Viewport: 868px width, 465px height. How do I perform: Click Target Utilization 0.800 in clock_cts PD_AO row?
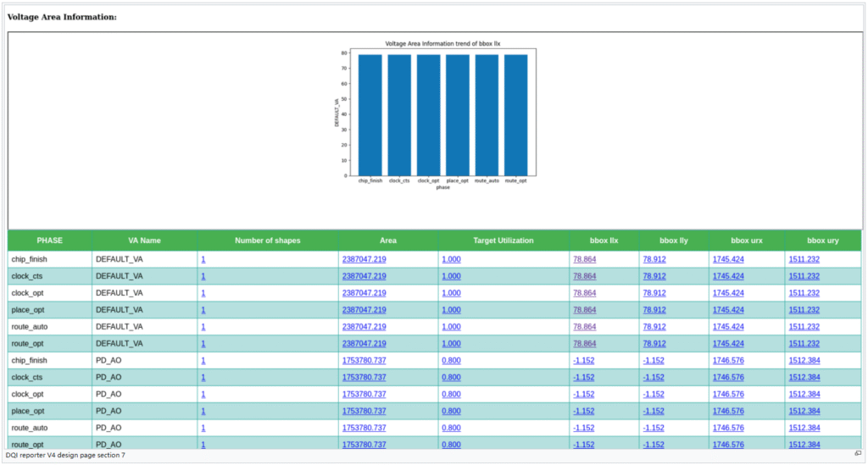tap(451, 378)
